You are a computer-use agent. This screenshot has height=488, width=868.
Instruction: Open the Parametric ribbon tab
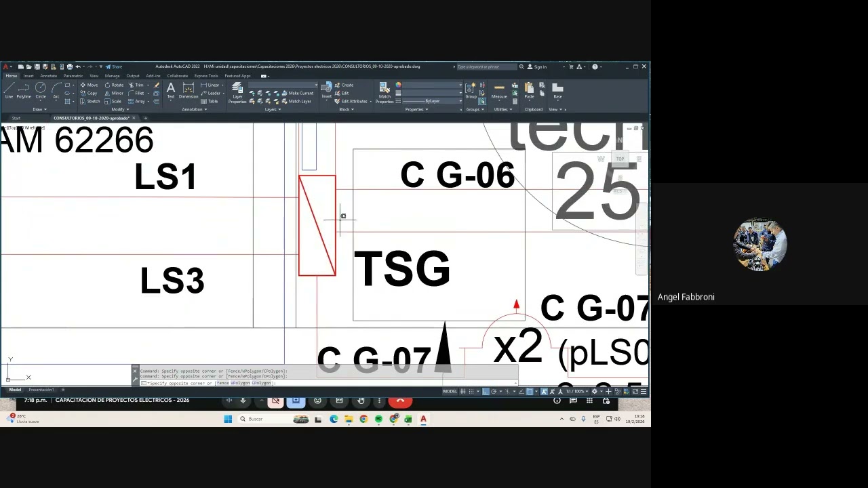point(73,76)
